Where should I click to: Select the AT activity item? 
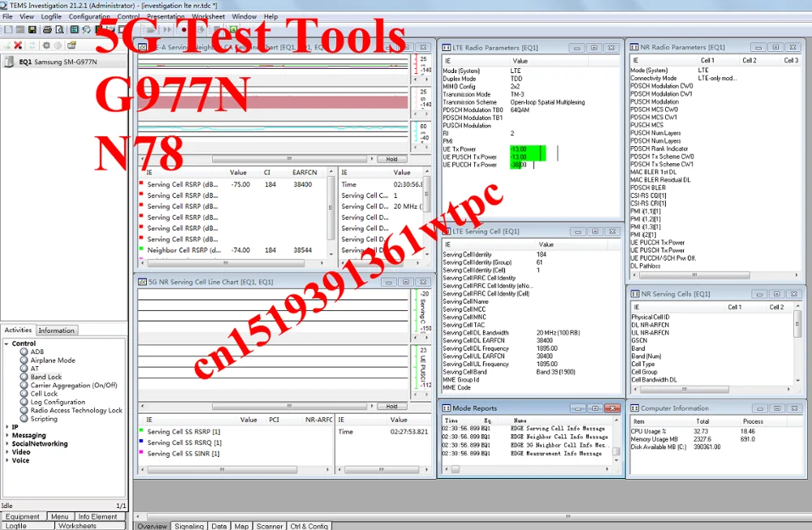35,368
